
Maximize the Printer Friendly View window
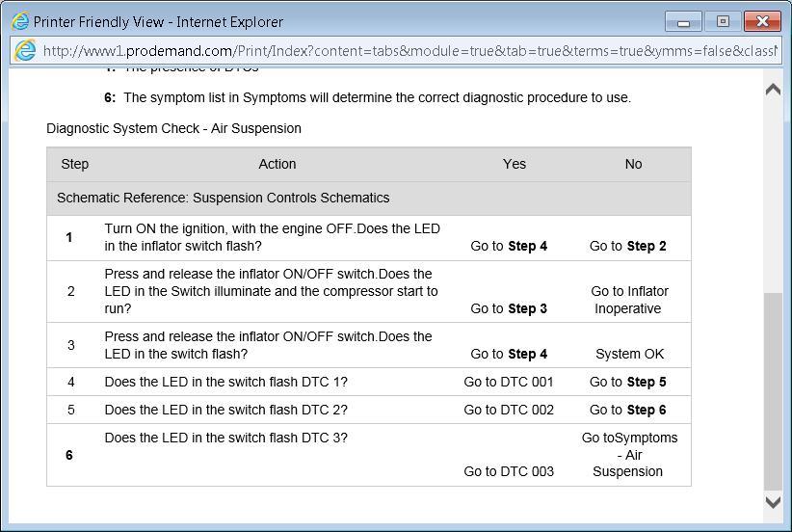(723, 21)
